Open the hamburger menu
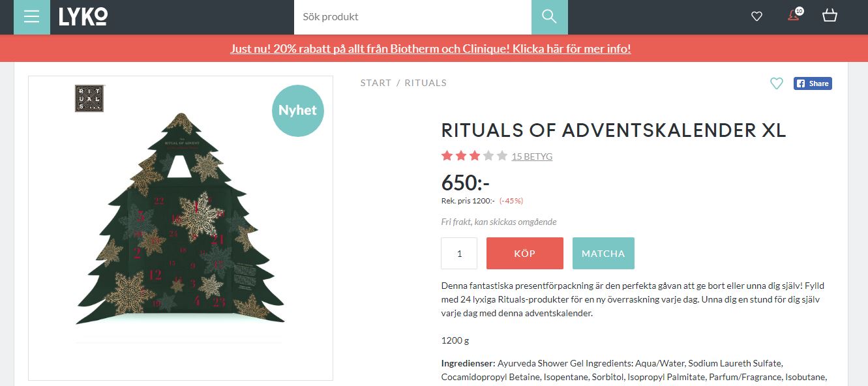The height and width of the screenshot is (386, 868). coord(31,17)
